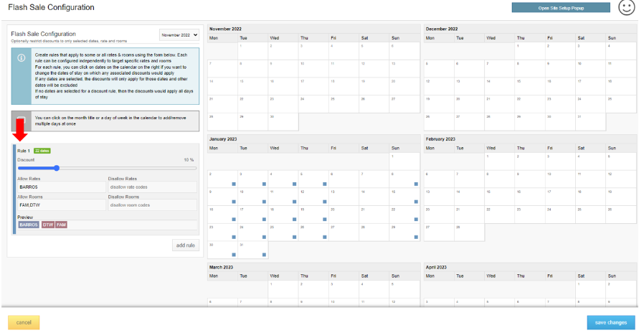644x333 pixels.
Task: Click the FAM preview tag
Action: coord(61,225)
